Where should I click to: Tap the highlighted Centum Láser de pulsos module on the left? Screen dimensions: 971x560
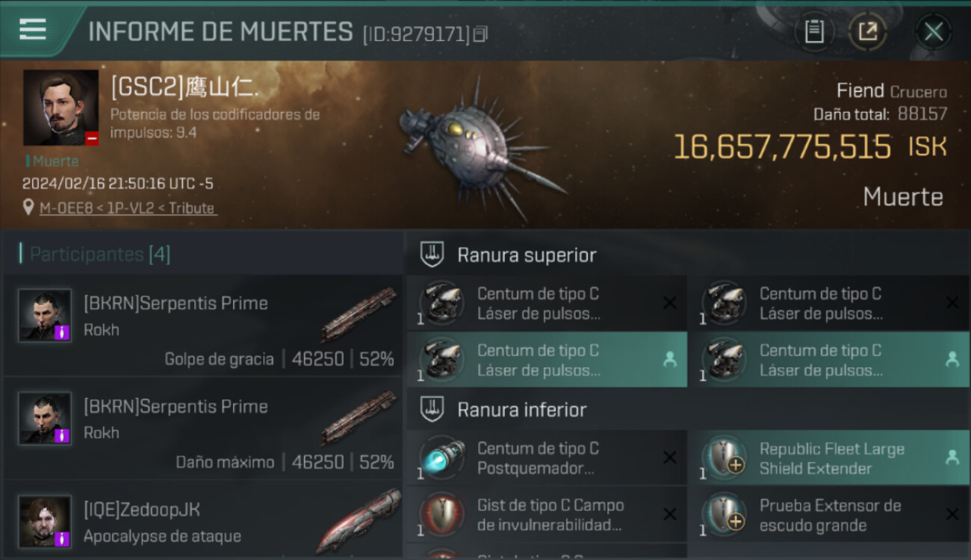547,359
